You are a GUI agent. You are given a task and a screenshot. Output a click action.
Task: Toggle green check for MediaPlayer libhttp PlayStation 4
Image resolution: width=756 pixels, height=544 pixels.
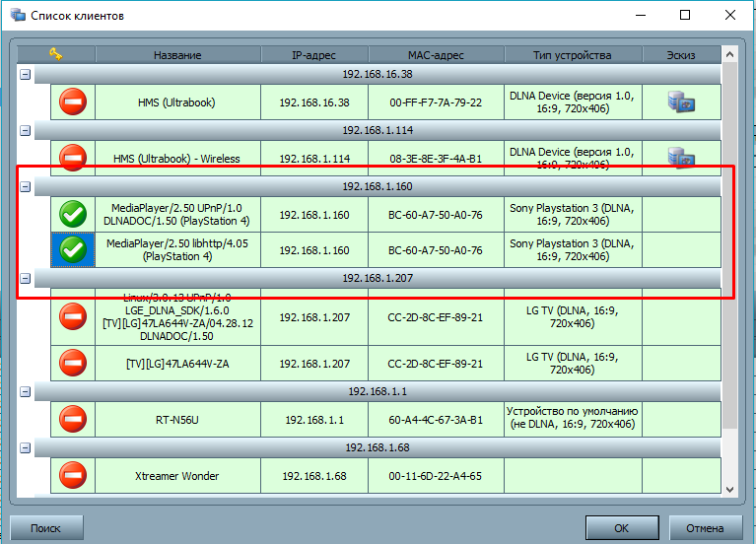coord(73,250)
